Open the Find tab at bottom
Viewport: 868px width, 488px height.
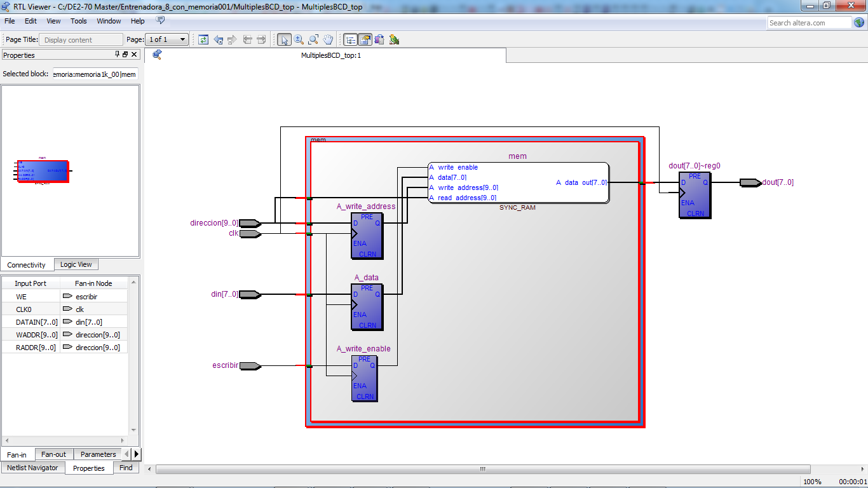(126, 468)
